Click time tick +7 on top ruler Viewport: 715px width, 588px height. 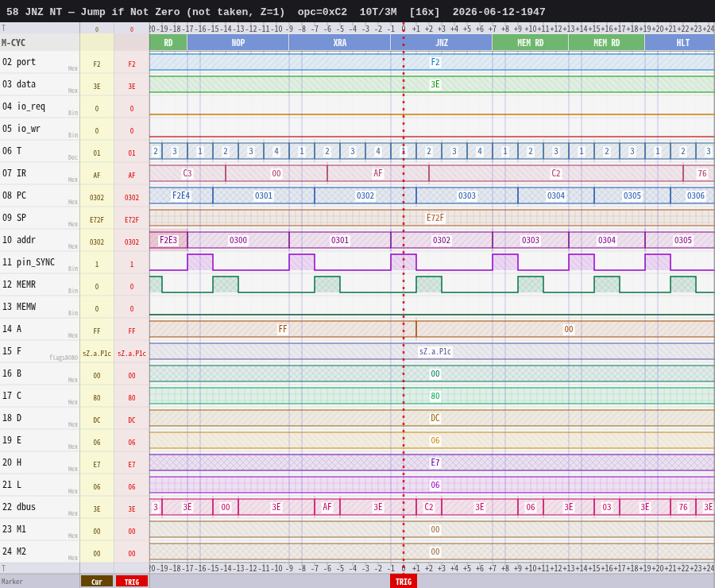493,29
